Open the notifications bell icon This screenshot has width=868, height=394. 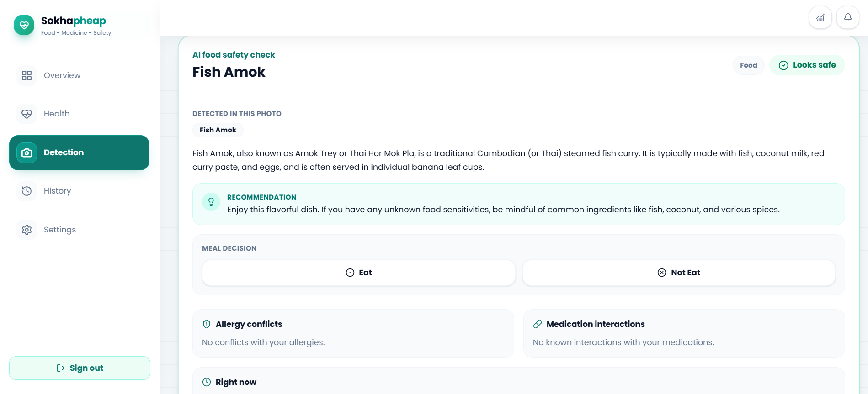click(848, 18)
